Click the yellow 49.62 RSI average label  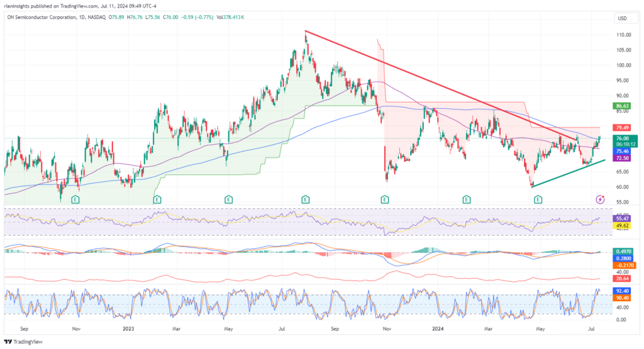(622, 226)
